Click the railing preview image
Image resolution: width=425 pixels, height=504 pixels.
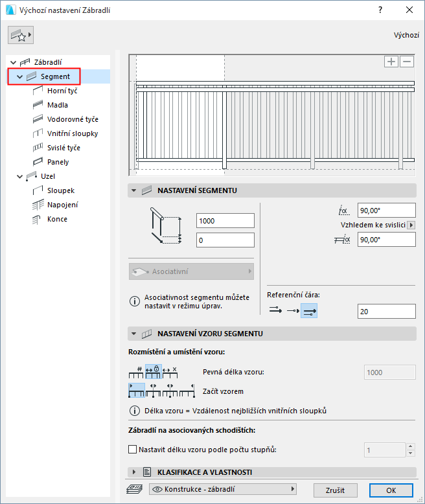click(x=271, y=115)
